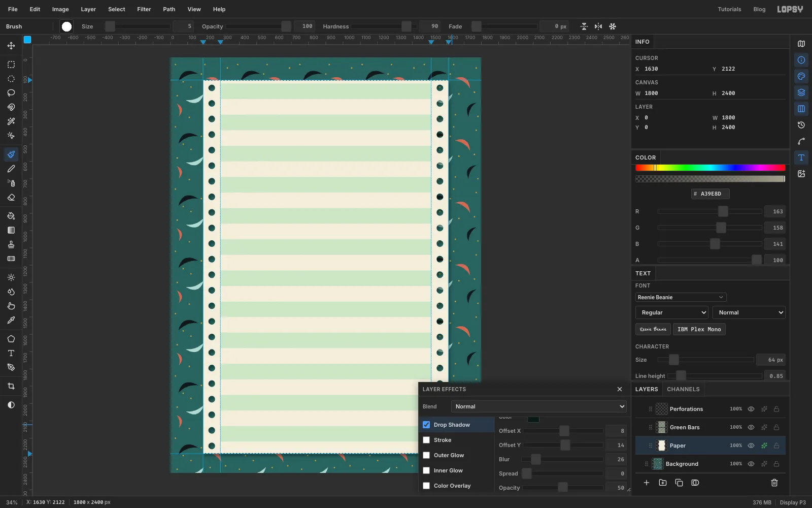Open the Filter menu

point(144,9)
